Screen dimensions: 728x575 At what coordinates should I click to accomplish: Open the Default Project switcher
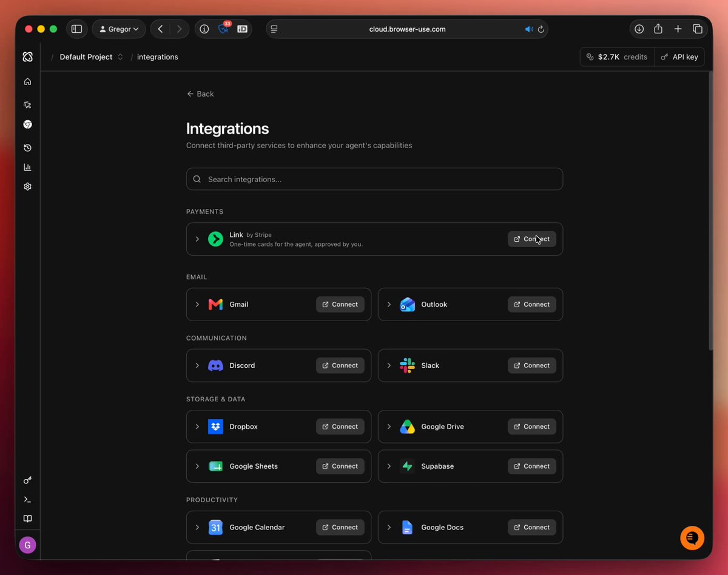[91, 57]
